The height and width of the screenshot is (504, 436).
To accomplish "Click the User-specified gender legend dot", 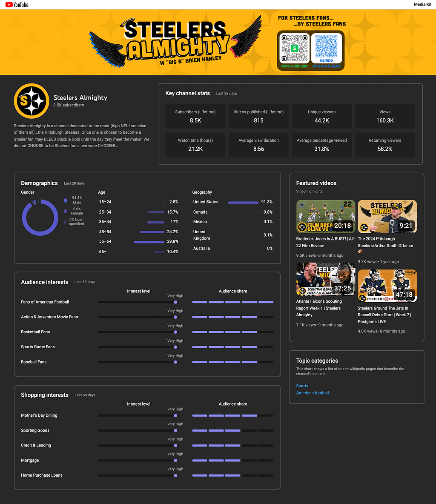I will pos(65,222).
